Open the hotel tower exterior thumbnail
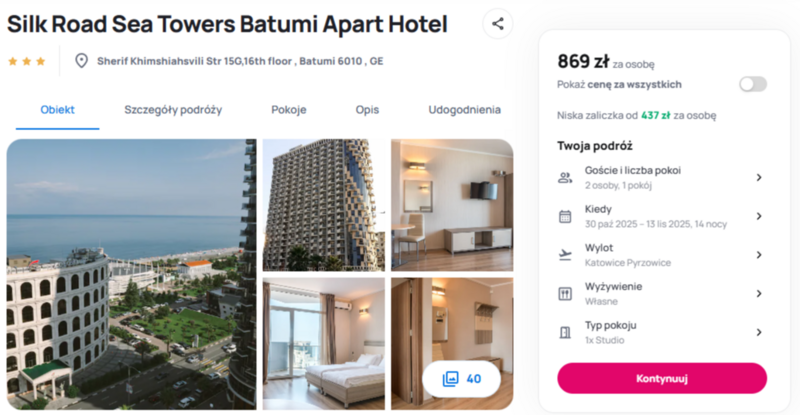This screenshot has height=415, width=800. click(323, 205)
